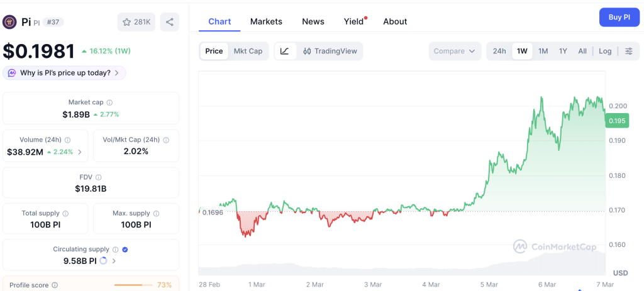Expand "Why is PI's price up today?" chevron

pos(116,73)
